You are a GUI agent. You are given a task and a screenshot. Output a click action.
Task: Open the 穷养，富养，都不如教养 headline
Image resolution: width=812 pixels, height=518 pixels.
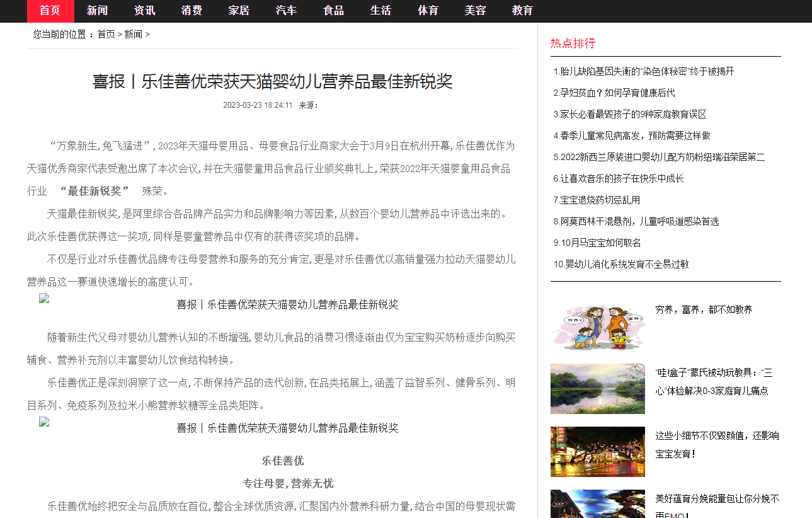(x=704, y=309)
